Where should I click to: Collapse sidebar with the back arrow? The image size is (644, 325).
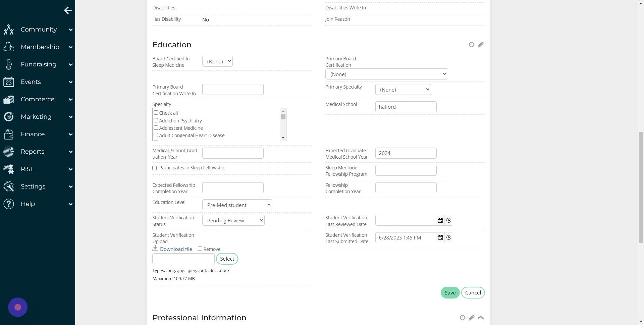pyautogui.click(x=68, y=10)
